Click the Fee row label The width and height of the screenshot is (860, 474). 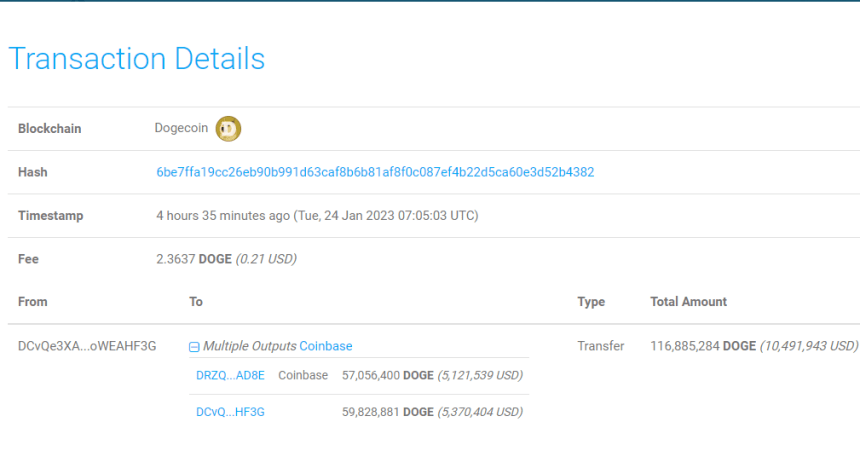[28, 259]
